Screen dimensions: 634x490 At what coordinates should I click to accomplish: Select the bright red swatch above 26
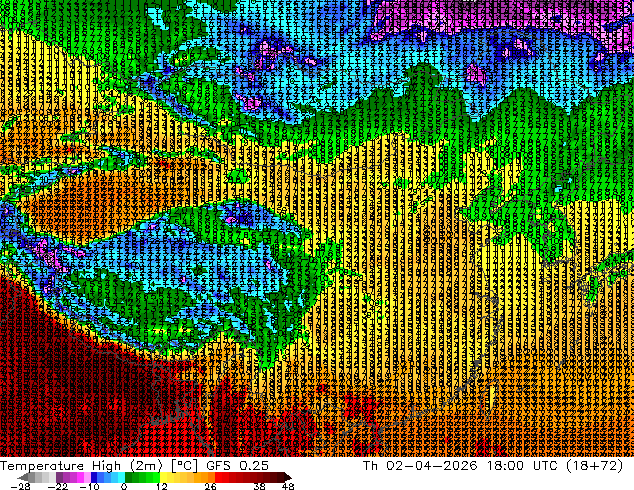pyautogui.click(x=218, y=477)
